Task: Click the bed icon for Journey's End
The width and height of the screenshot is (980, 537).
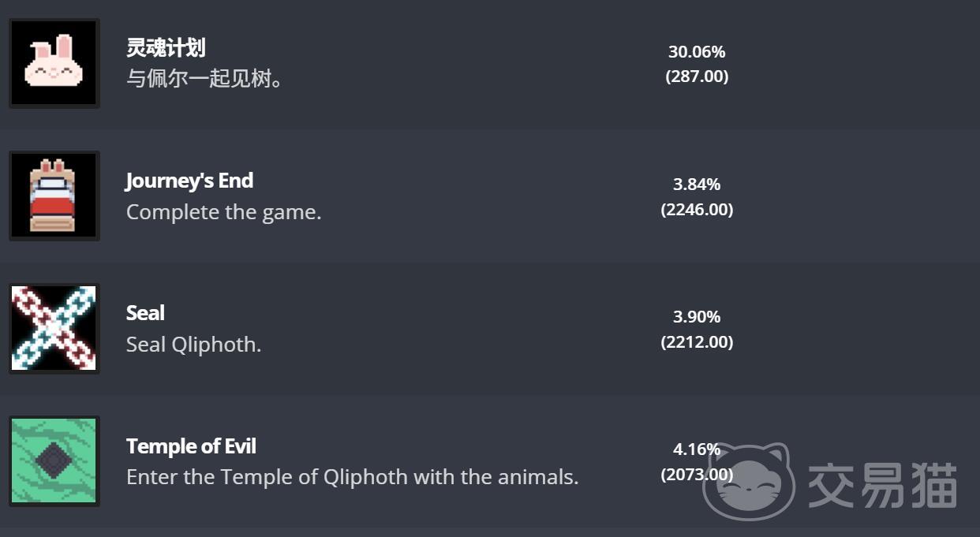Action: [54, 196]
